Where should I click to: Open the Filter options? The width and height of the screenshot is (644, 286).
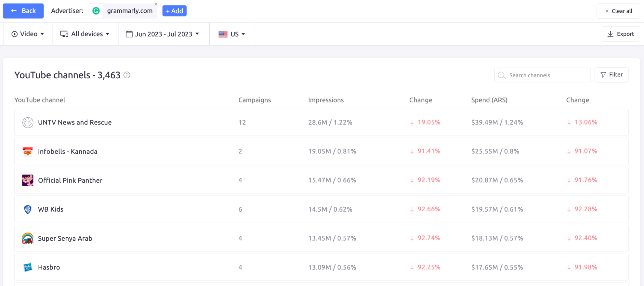611,75
